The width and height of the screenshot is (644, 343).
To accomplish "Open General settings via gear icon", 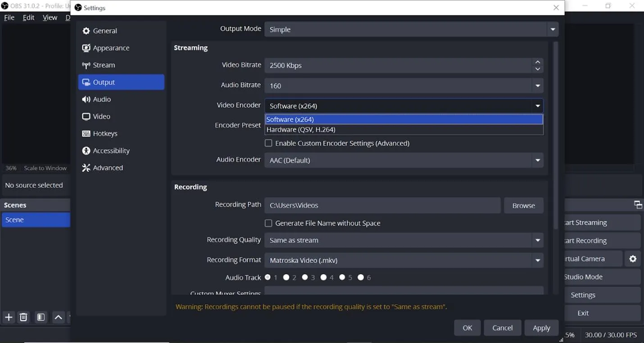I will (86, 31).
